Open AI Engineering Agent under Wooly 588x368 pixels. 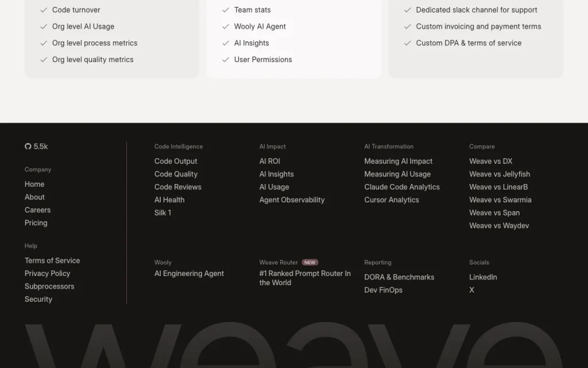(189, 274)
